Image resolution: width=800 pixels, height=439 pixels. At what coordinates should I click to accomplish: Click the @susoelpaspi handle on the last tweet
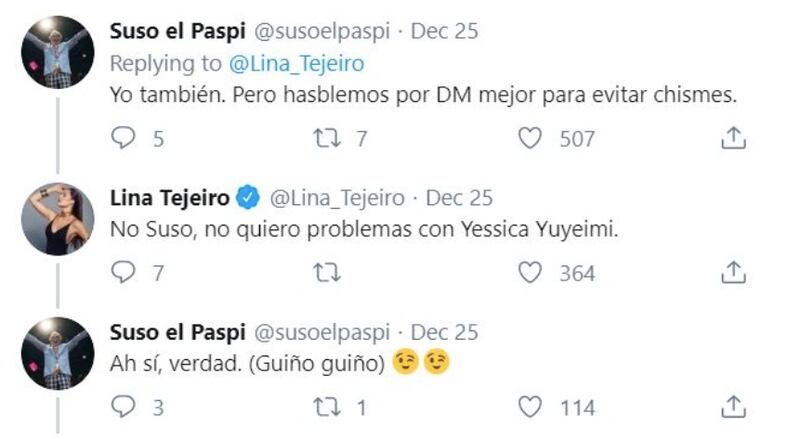[x=324, y=331]
